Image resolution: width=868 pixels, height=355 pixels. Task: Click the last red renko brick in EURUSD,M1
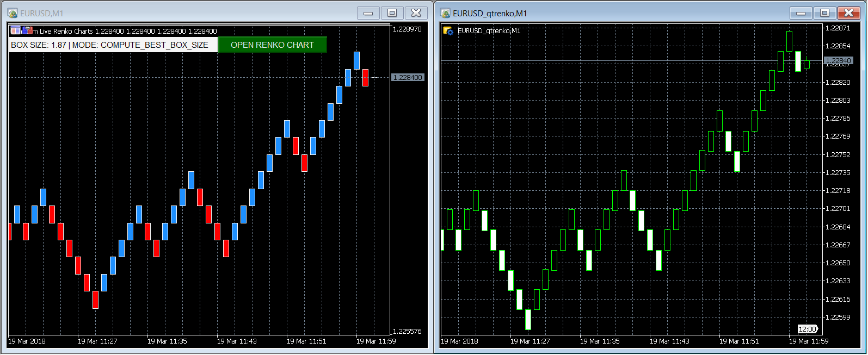(366, 77)
